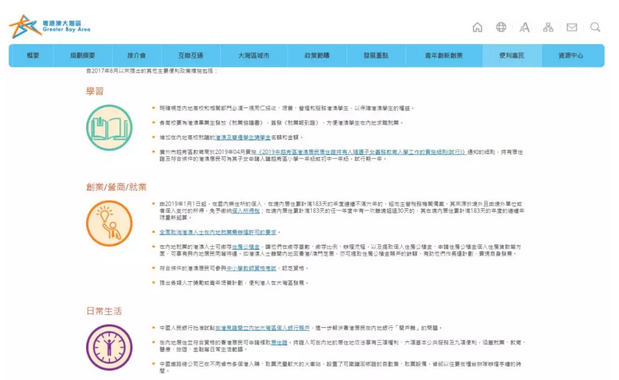This screenshot has height=380, width=619.
Task: Click the email envelope icon
Action: (572, 27)
